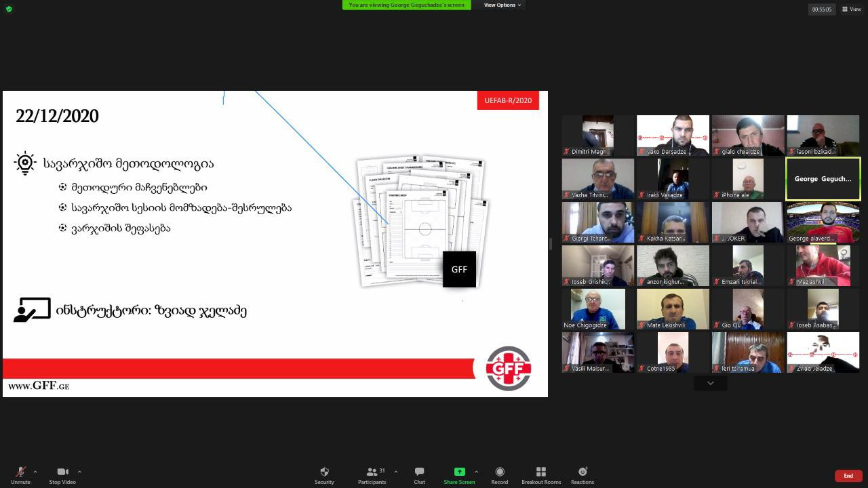Viewport: 868px width, 488px height.
Task: Select George Geguchadze's highlighted video tile
Action: coord(823,179)
